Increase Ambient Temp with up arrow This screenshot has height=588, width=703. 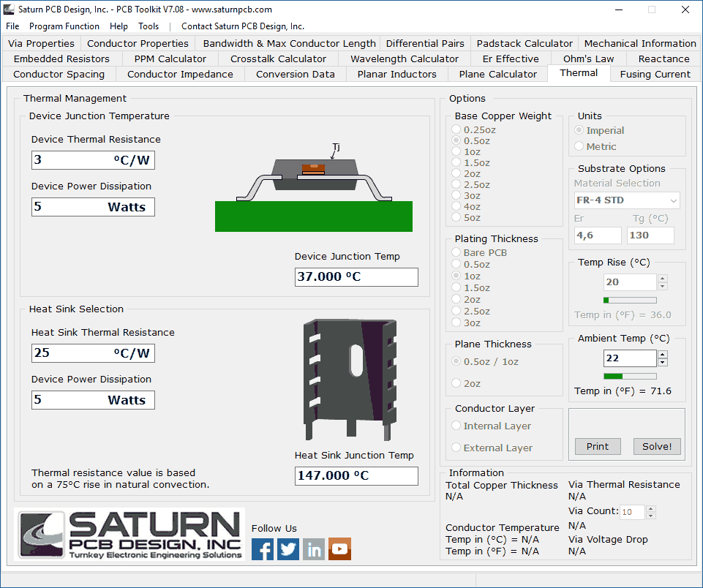click(663, 355)
